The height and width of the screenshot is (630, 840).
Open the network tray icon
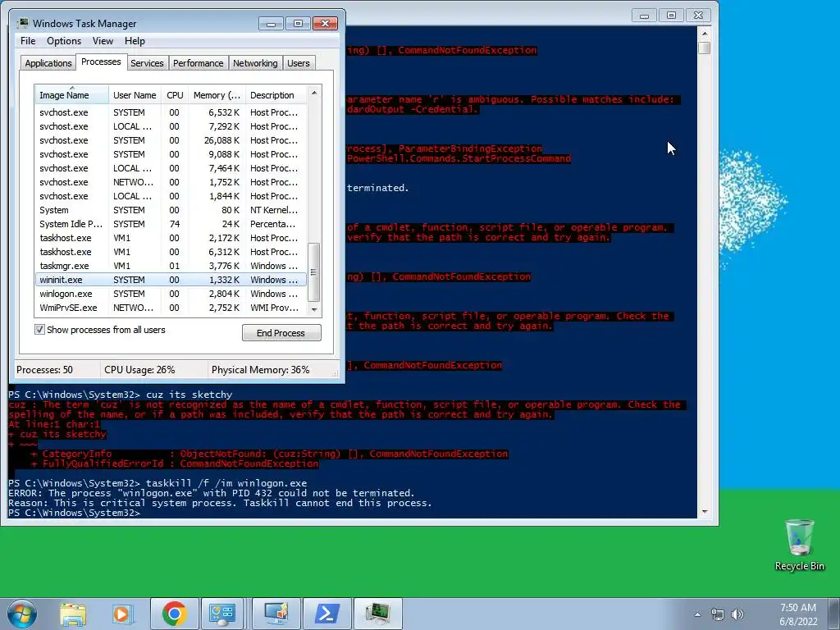(x=717, y=614)
